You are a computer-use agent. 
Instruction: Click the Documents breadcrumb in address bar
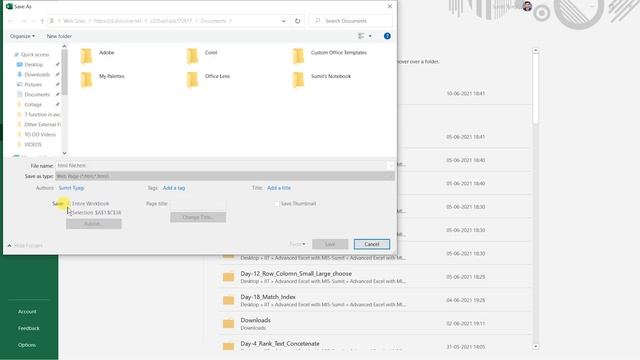pos(213,21)
